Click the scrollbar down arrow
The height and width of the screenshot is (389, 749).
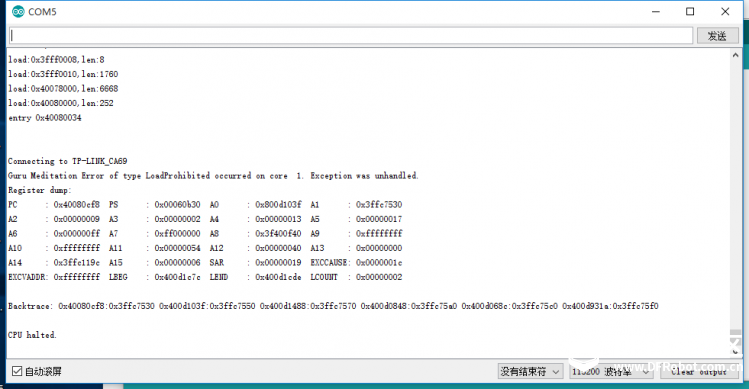coord(736,351)
